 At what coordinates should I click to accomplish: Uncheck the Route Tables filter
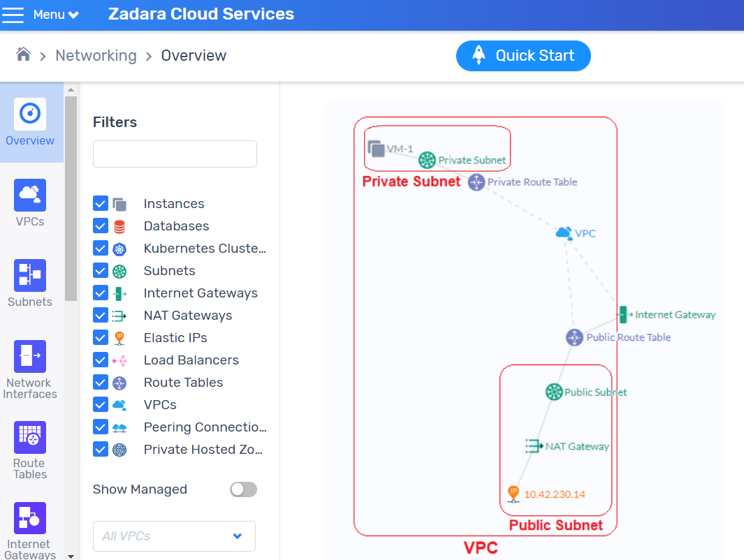(x=101, y=382)
